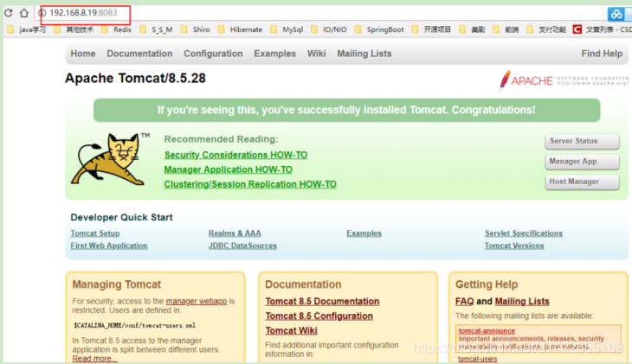
Task: Open the Home nav item
Action: [83, 54]
